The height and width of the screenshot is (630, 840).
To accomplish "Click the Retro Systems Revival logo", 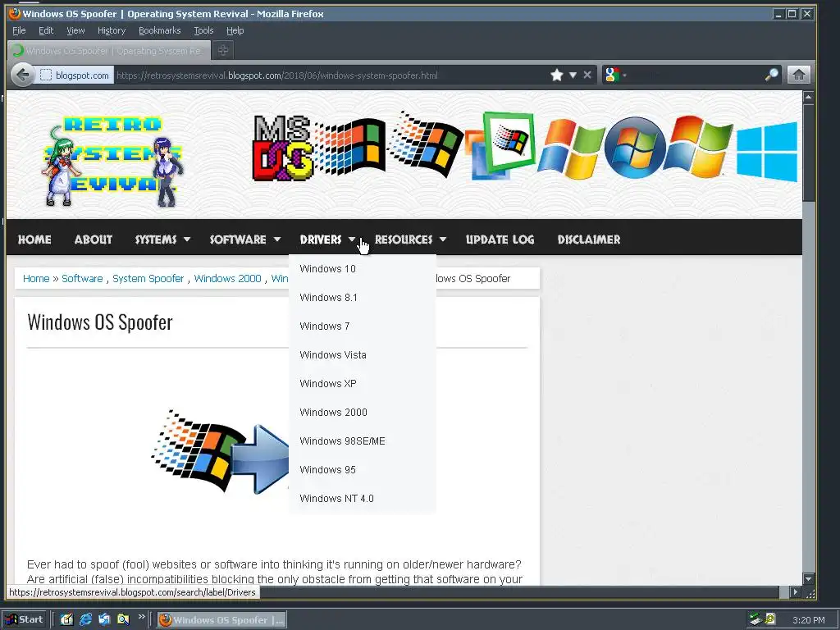I will coord(112,161).
